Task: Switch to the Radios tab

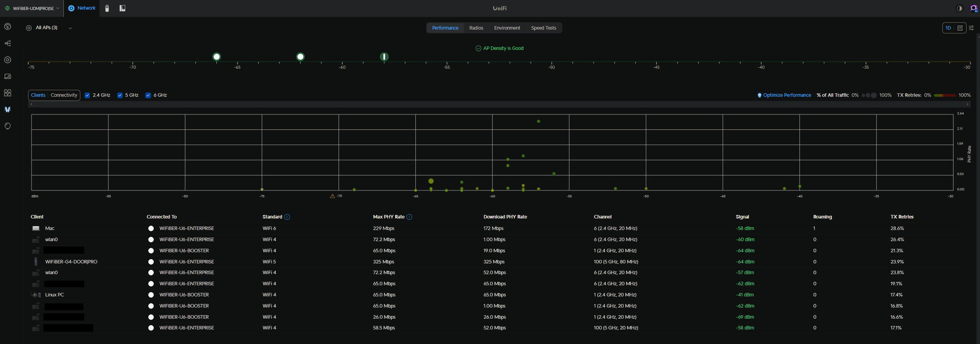Action: (476, 28)
